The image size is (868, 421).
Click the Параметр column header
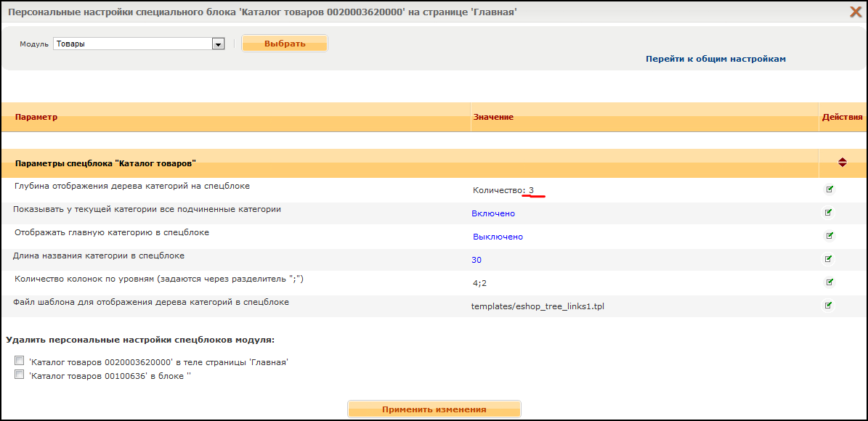(36, 118)
